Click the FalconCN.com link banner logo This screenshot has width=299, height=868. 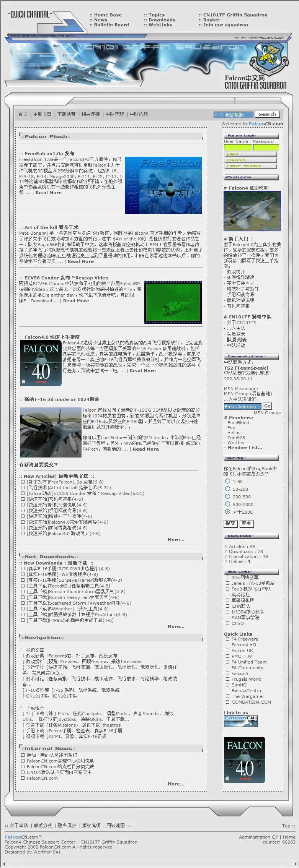pos(241,721)
